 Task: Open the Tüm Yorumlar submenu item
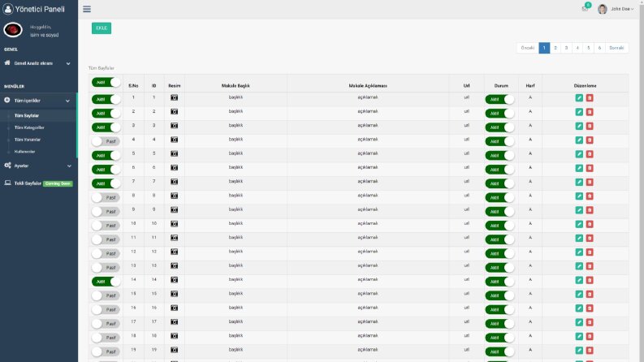click(28, 140)
